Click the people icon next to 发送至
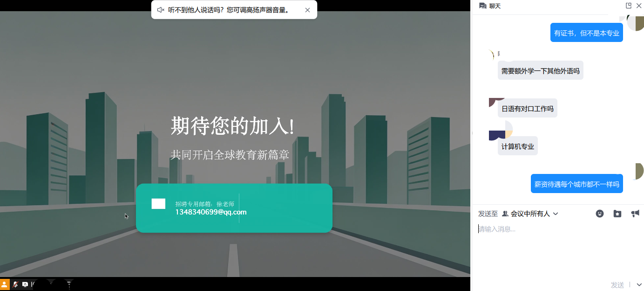 505,213
